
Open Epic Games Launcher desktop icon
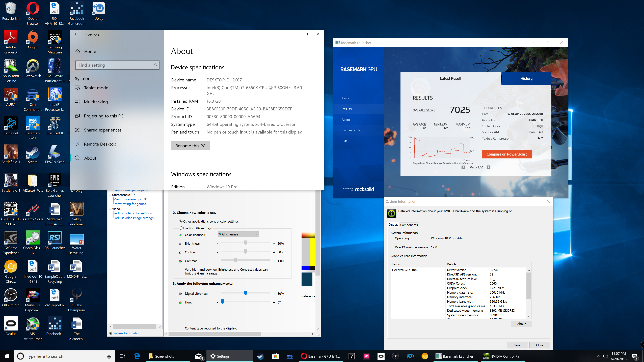point(55,186)
